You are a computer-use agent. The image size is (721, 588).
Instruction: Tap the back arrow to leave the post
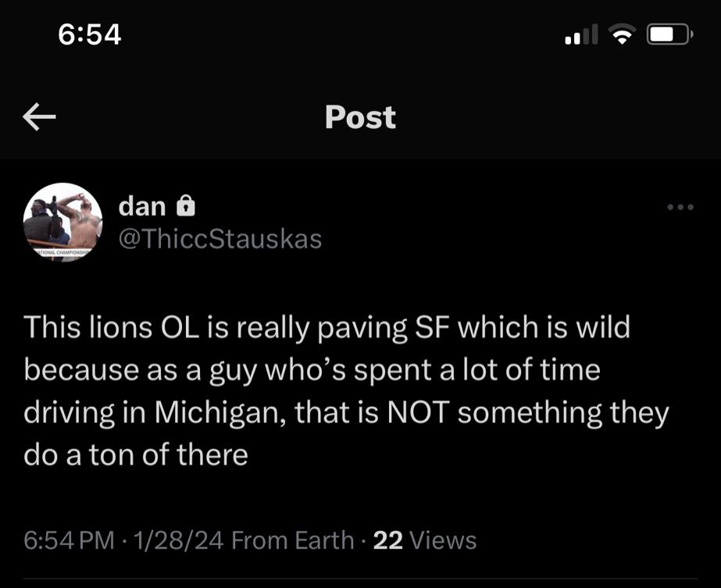tap(39, 118)
